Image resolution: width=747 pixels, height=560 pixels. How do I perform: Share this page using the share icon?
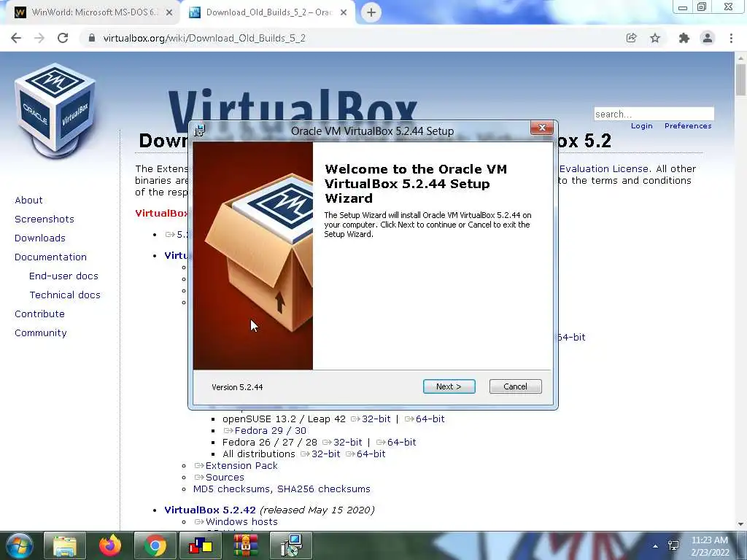pos(631,38)
